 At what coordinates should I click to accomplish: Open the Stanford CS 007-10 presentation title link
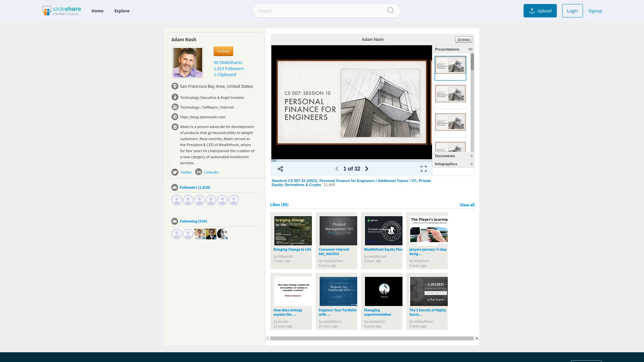point(351,183)
